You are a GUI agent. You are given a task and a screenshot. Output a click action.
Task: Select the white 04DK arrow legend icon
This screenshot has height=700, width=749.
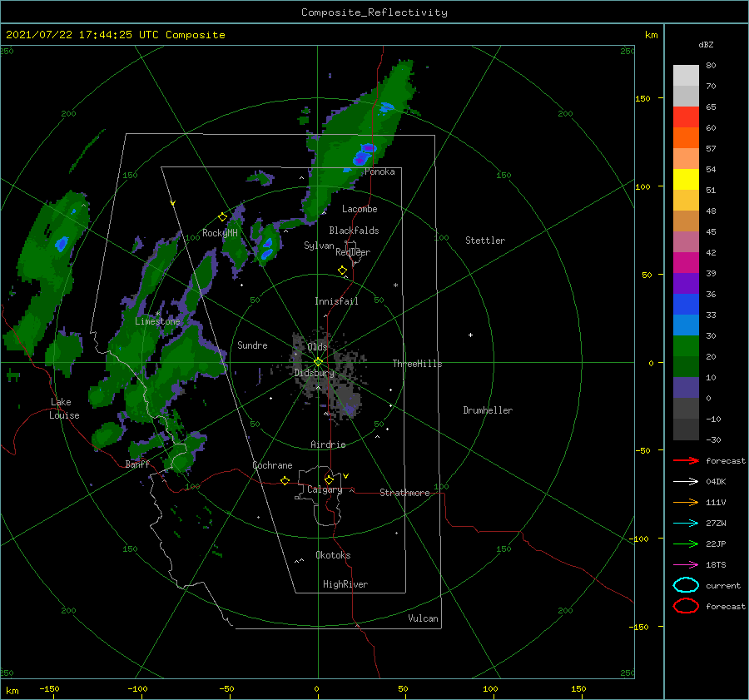coord(686,482)
